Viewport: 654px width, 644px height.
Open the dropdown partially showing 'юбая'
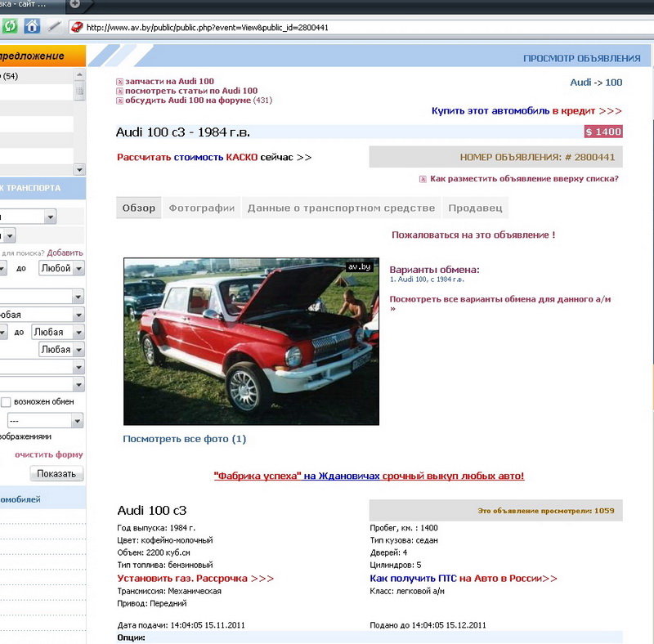click(x=42, y=315)
